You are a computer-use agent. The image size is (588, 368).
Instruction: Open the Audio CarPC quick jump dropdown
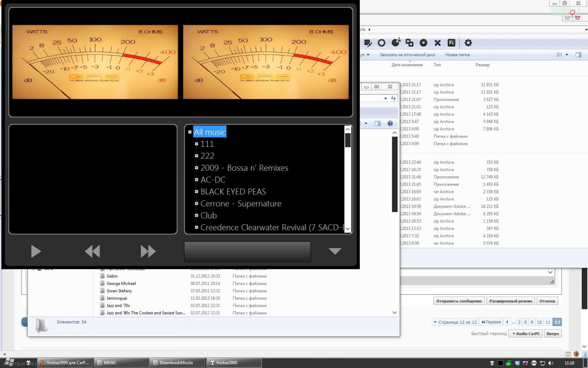coord(526,334)
